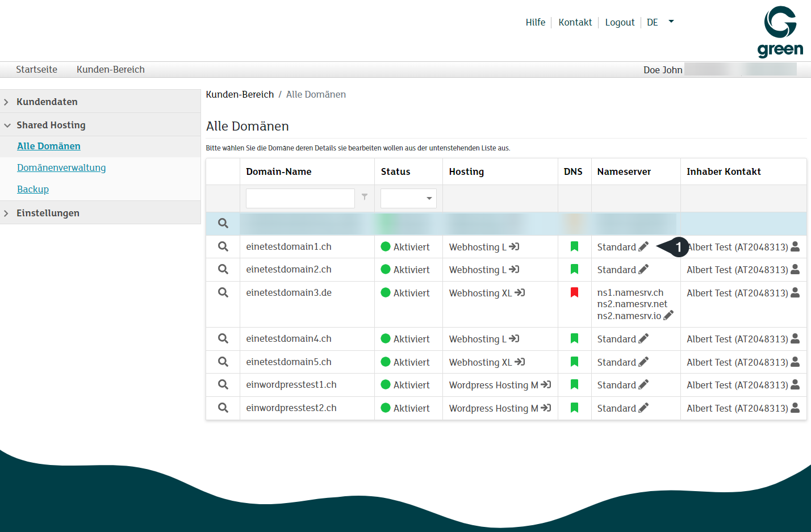Click the Domain-Name search input field
811x532 pixels.
[x=300, y=198]
